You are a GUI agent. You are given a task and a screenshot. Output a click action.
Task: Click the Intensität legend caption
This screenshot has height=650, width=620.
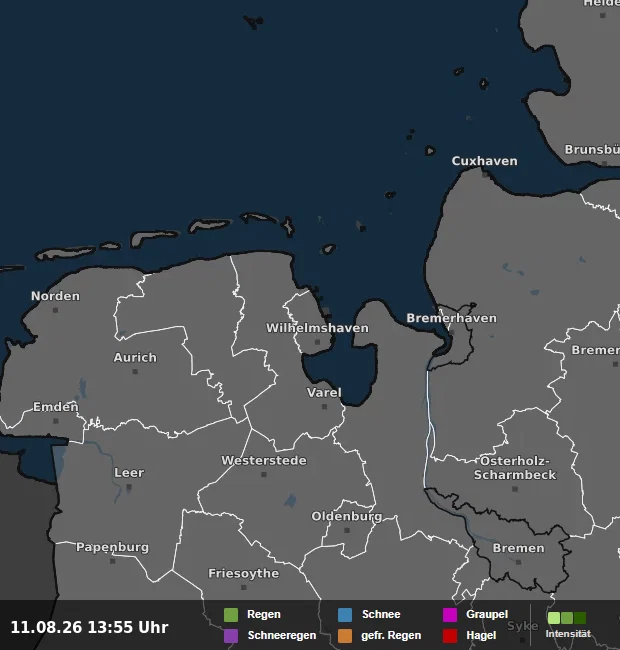(x=568, y=634)
